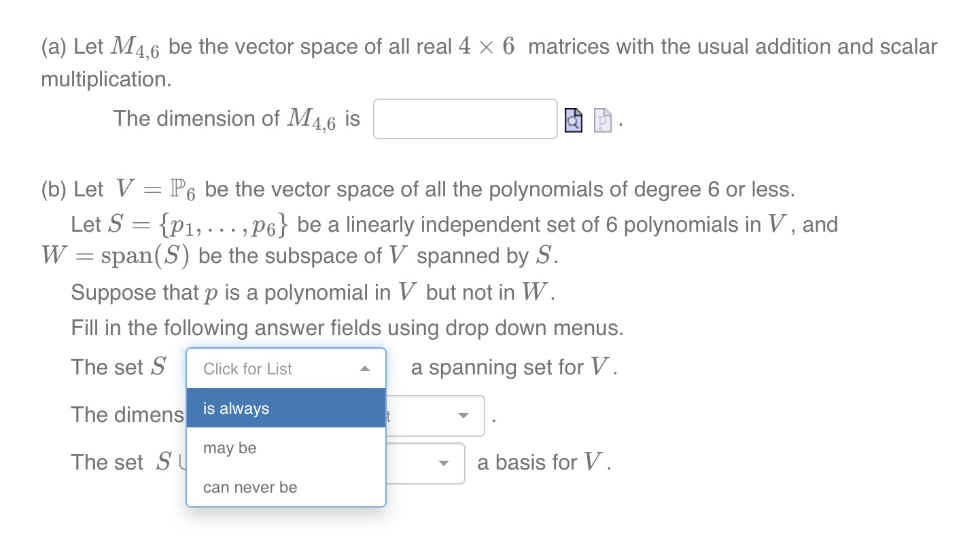The image size is (980, 547).
Task: Click the faded P page icon
Action: tap(603, 120)
